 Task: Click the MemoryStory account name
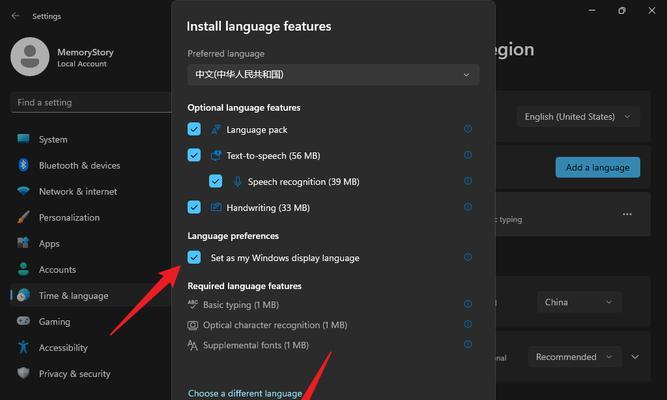click(x=86, y=52)
